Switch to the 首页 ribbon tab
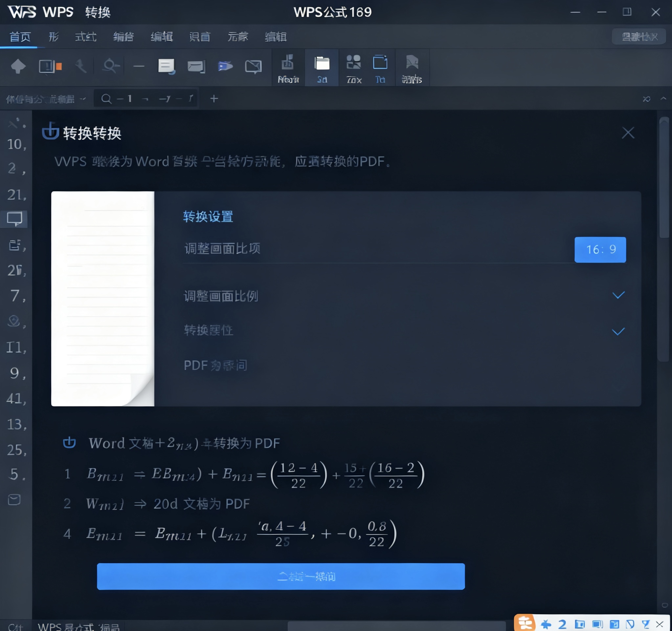 (20, 36)
